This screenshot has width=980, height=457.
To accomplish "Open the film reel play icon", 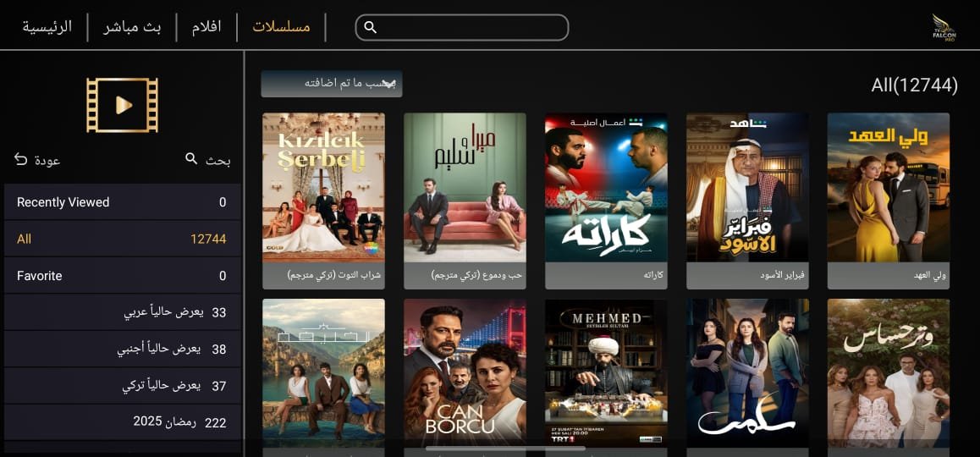I will [122, 105].
